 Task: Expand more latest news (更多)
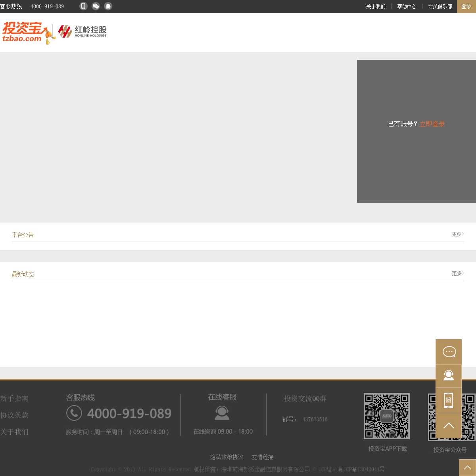click(x=457, y=274)
